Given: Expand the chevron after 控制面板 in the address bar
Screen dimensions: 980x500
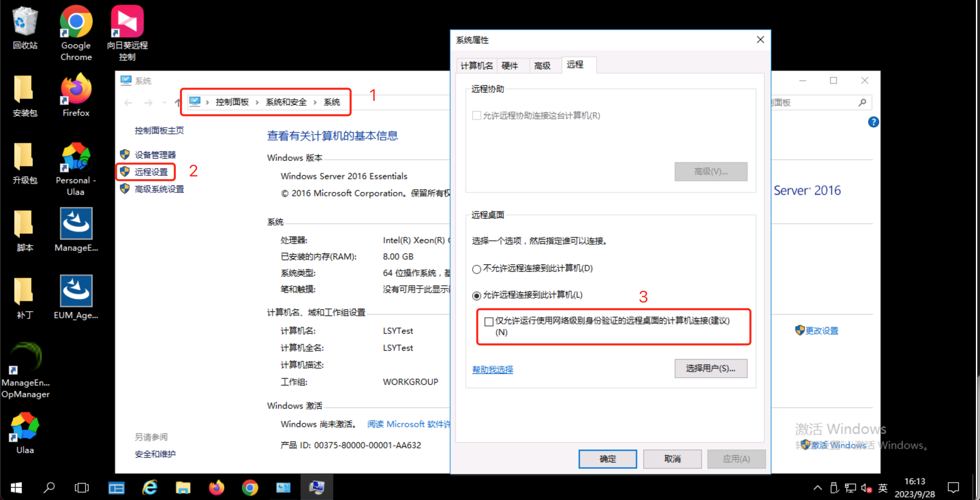Looking at the screenshot, I should pos(257,102).
